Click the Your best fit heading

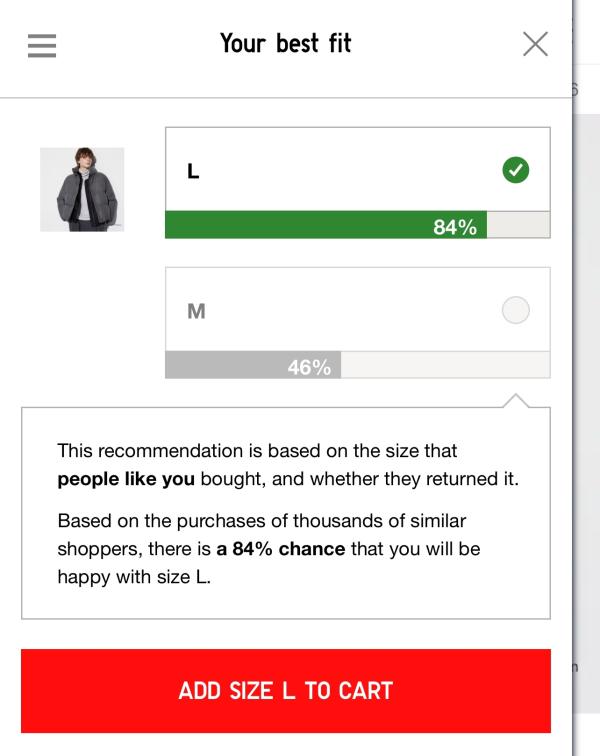285,44
